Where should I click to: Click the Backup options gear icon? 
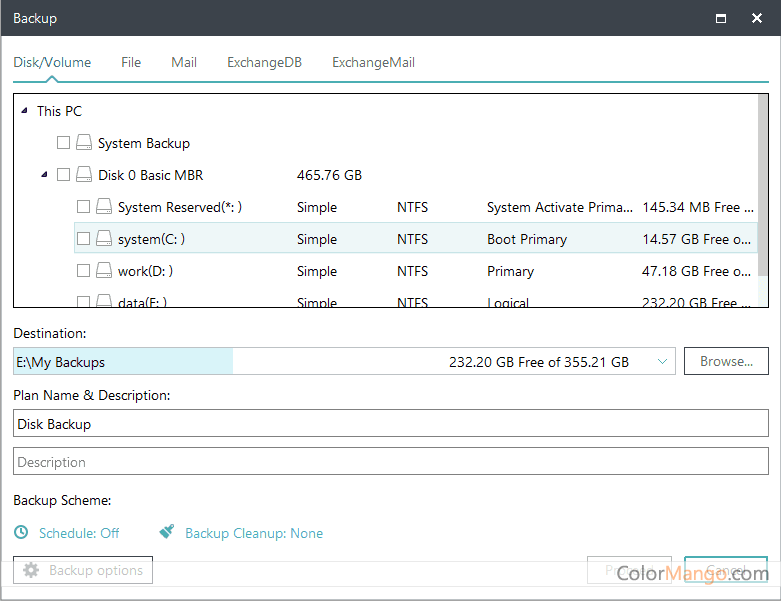(31, 570)
